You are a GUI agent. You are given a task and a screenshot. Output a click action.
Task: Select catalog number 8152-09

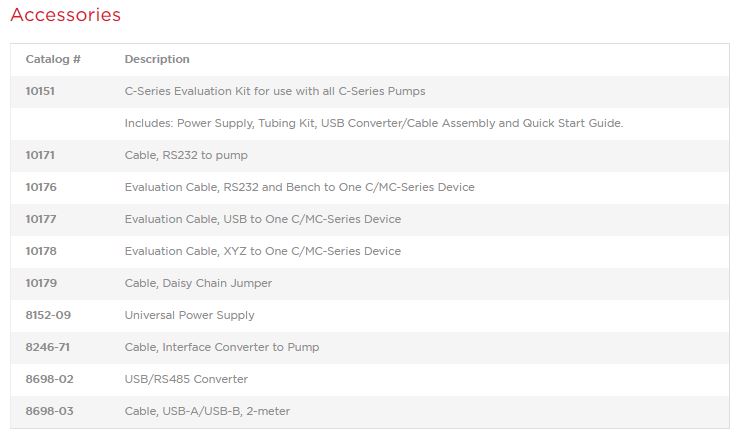(48, 315)
